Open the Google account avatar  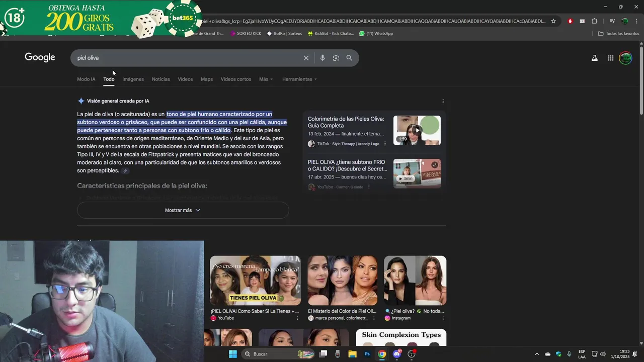(x=625, y=58)
